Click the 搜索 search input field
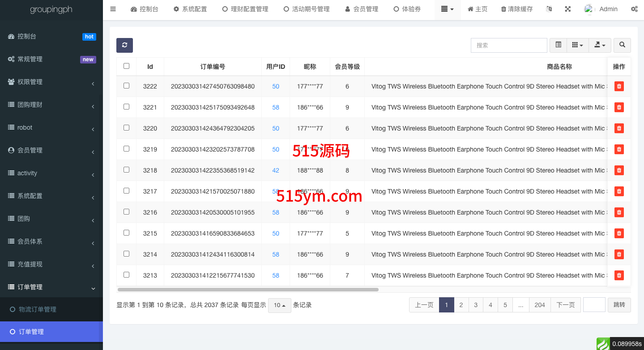Image resolution: width=644 pixels, height=350 pixels. coord(509,45)
